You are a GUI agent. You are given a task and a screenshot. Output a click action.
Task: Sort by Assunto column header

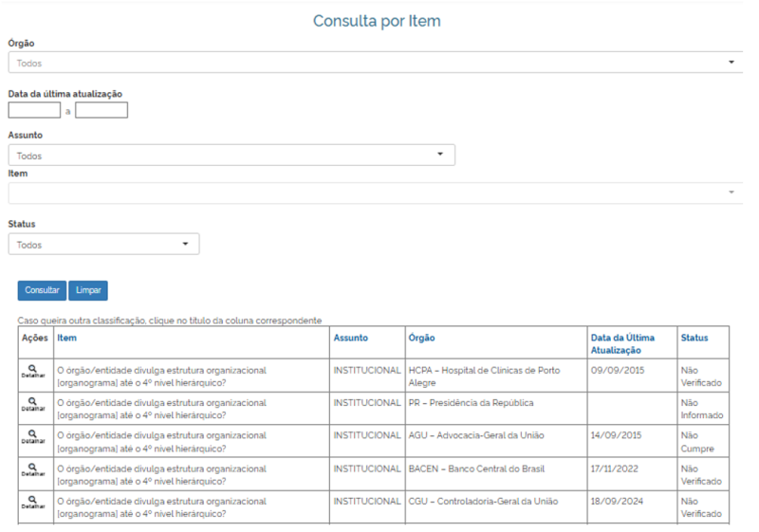tap(350, 338)
